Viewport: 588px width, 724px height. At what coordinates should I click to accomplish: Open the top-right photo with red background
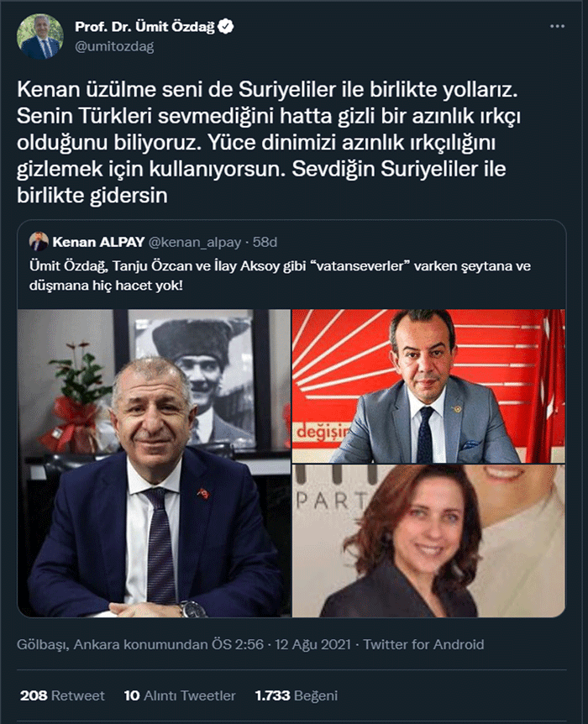pos(428,386)
